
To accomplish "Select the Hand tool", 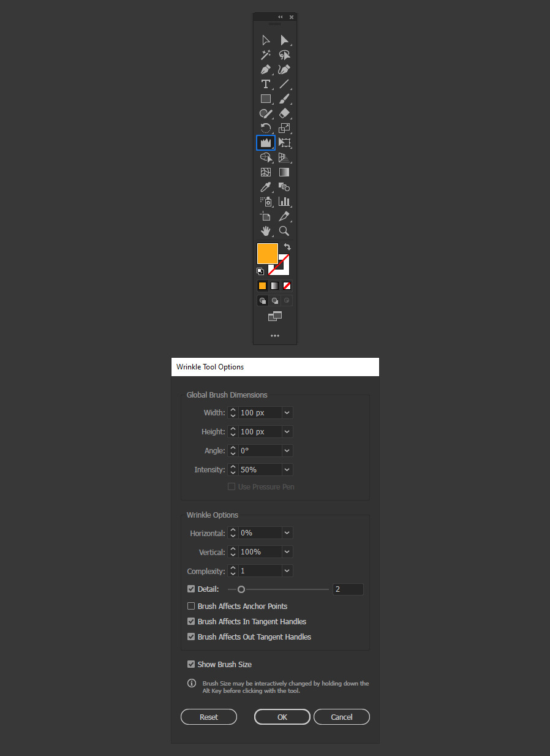I will point(266,231).
